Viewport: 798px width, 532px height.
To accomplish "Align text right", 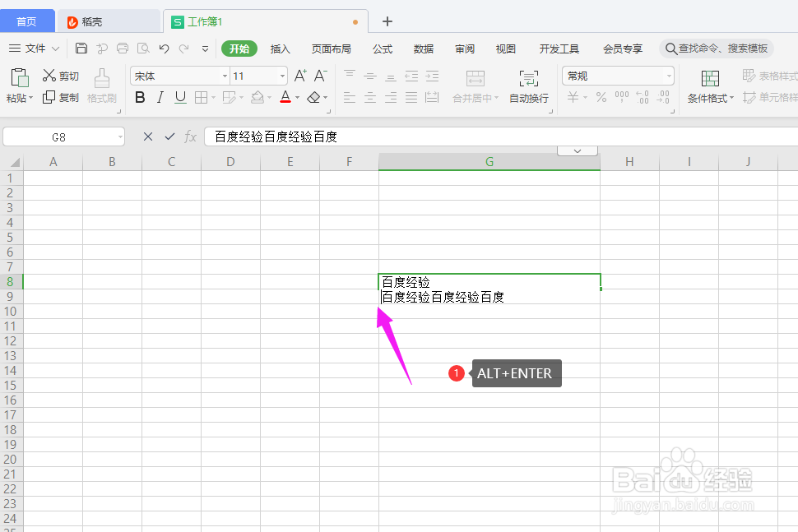I will (x=390, y=97).
